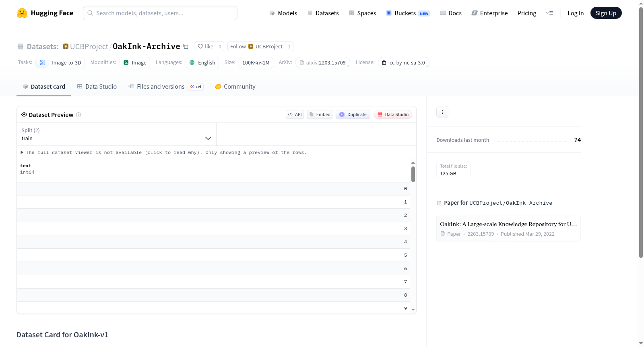Click the more navigation options icon
The height and width of the screenshot is (347, 644).
coord(549,13)
